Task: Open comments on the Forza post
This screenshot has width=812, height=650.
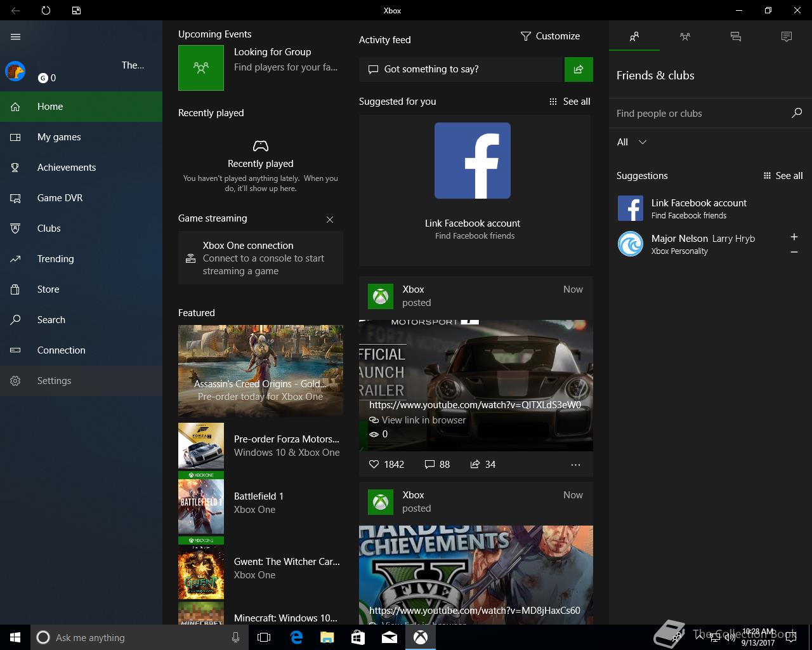Action: click(437, 465)
